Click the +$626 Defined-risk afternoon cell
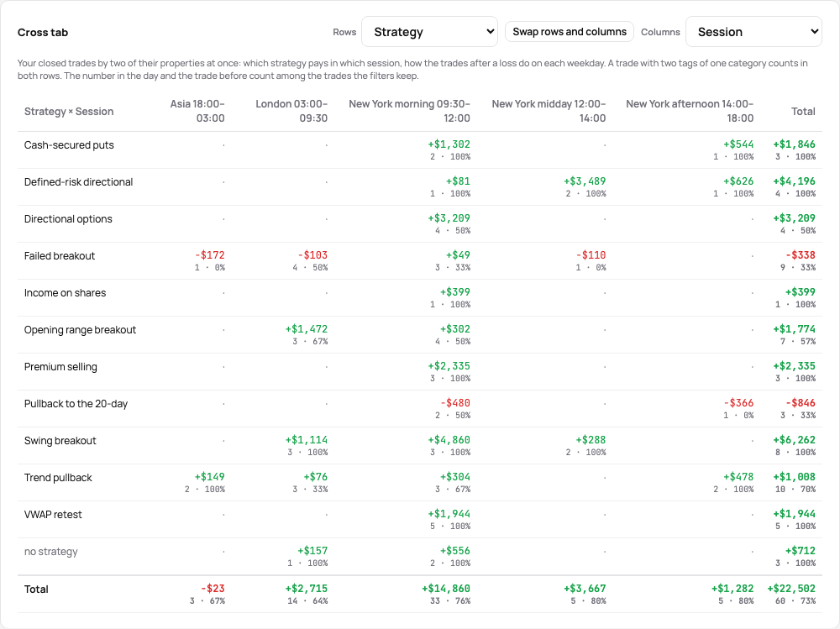The image size is (840, 629). [733, 186]
